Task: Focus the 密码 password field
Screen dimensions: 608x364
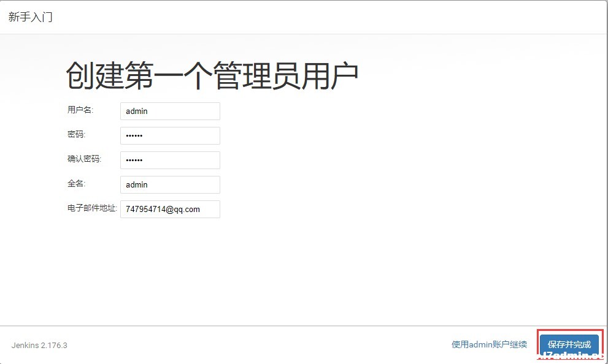Action: pyautogui.click(x=170, y=135)
